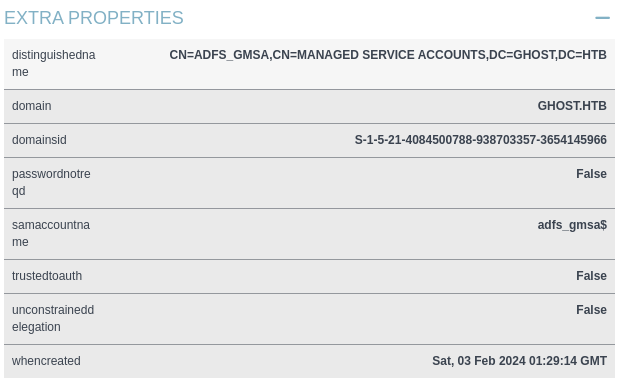This screenshot has height=387, width=624.
Task: Select the unconstraineddelegation False value
Action: click(591, 310)
